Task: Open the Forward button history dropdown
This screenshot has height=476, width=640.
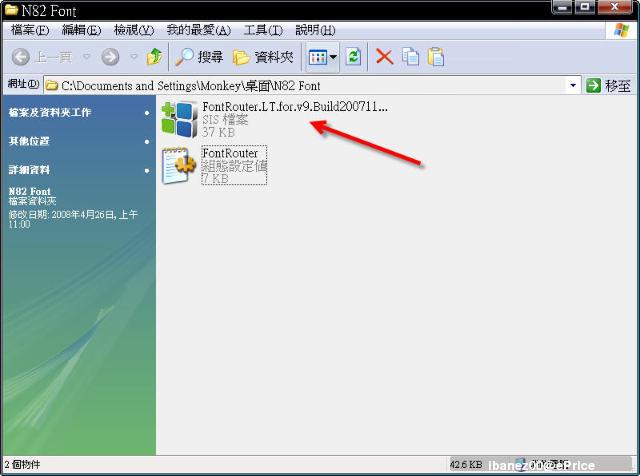Action: pyautogui.click(x=133, y=57)
